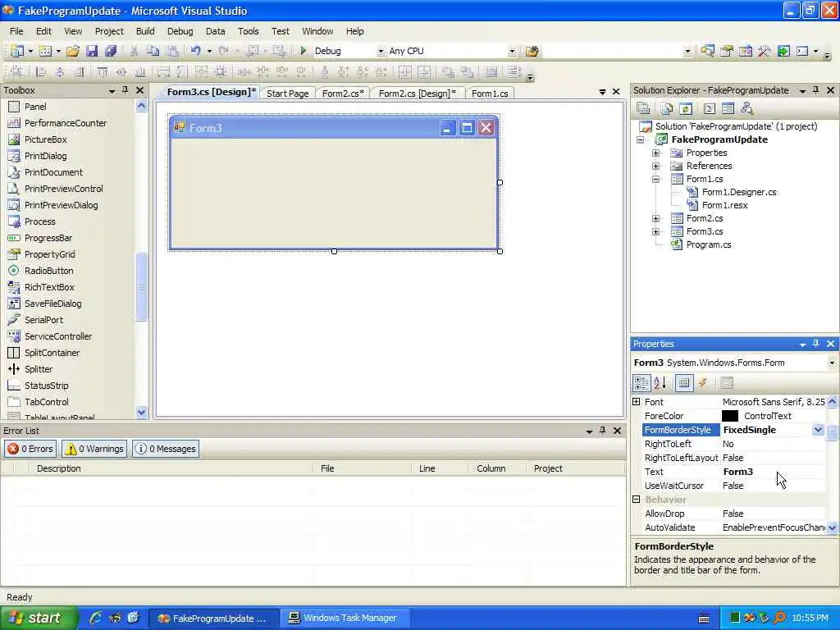The height and width of the screenshot is (630, 840).
Task: Sort properties alphabetically with A-Z icon
Action: coord(660,382)
